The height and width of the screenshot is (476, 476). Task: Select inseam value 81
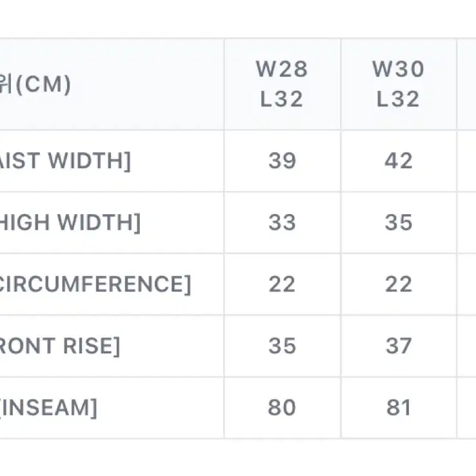pos(399,408)
